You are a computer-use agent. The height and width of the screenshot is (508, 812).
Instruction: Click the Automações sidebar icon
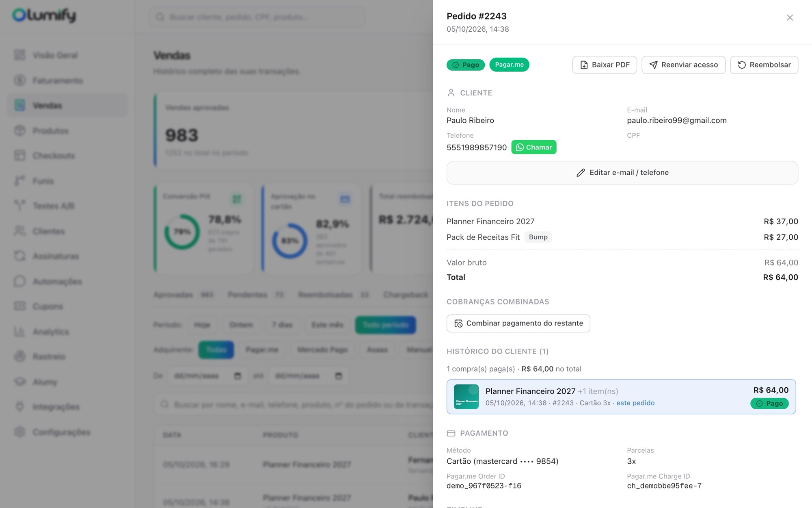point(19,281)
